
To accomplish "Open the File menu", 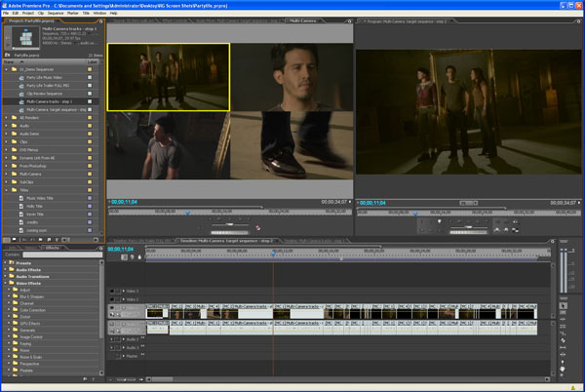I will click(x=6, y=13).
